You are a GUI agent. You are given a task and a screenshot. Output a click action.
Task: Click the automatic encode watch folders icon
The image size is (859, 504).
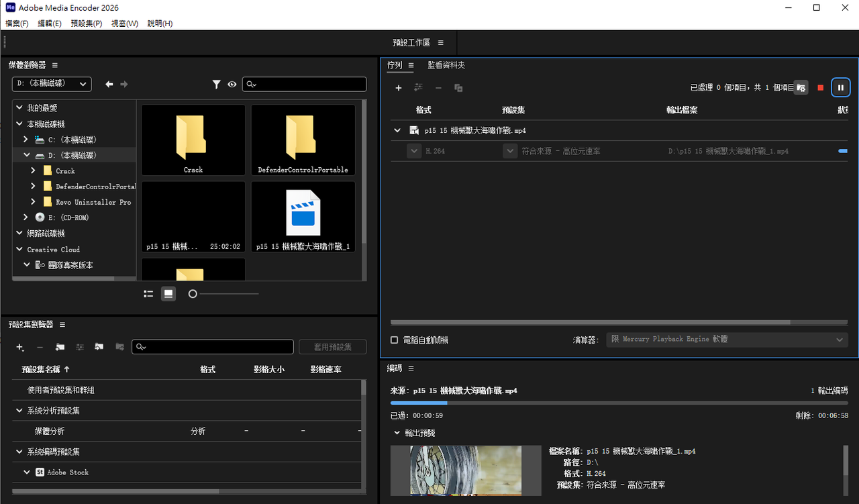coord(801,88)
